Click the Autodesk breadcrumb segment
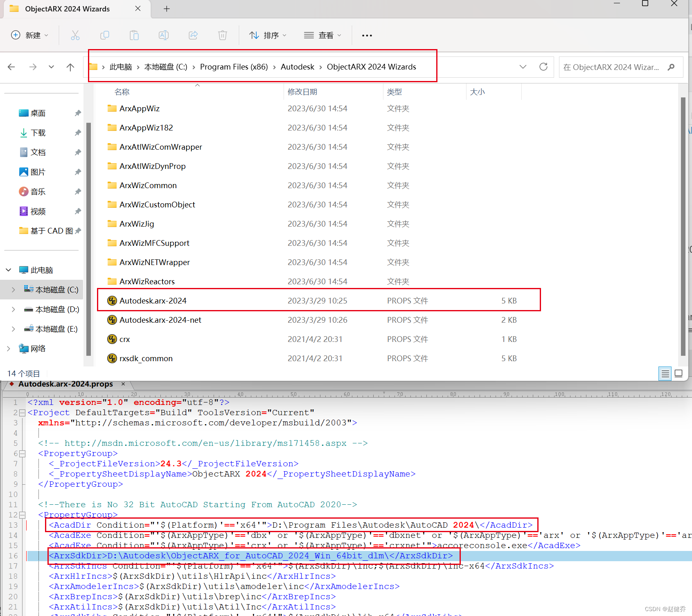Screen dimensions: 692x616 tap(298, 67)
